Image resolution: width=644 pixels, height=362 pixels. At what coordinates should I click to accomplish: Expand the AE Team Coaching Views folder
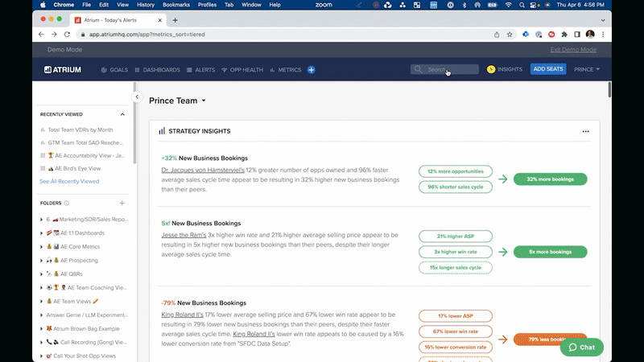pyautogui.click(x=41, y=288)
